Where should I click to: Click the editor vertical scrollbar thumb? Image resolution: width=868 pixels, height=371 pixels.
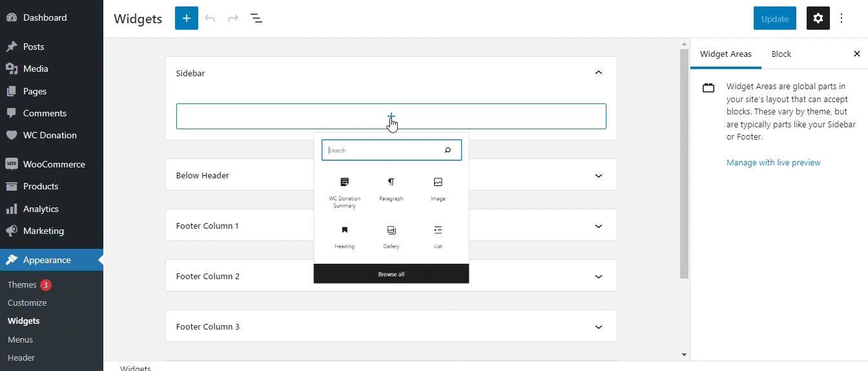(685, 164)
